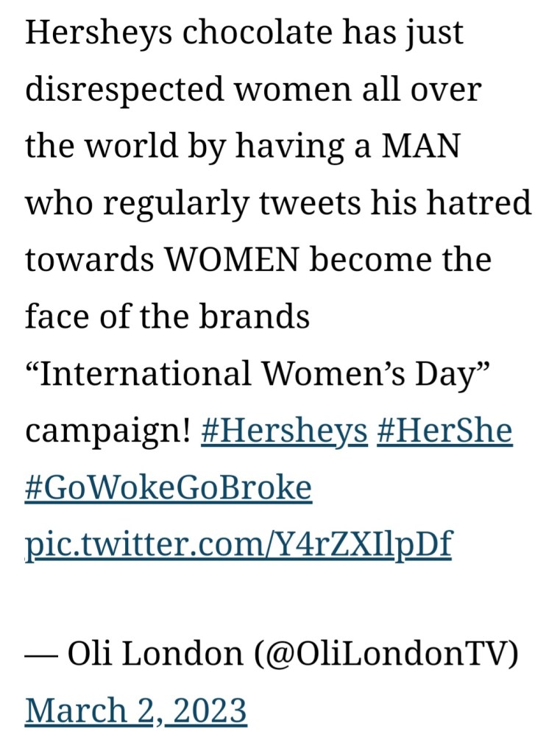Image resolution: width=560 pixels, height=754 pixels.
Task: Click the word "campaign!" before the hashtags
Action: click(108, 431)
